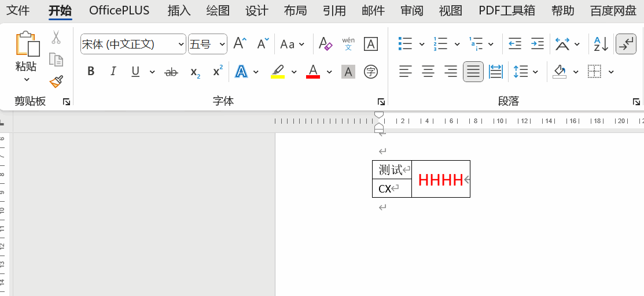Open the font size dropdown 五号

tap(222, 44)
